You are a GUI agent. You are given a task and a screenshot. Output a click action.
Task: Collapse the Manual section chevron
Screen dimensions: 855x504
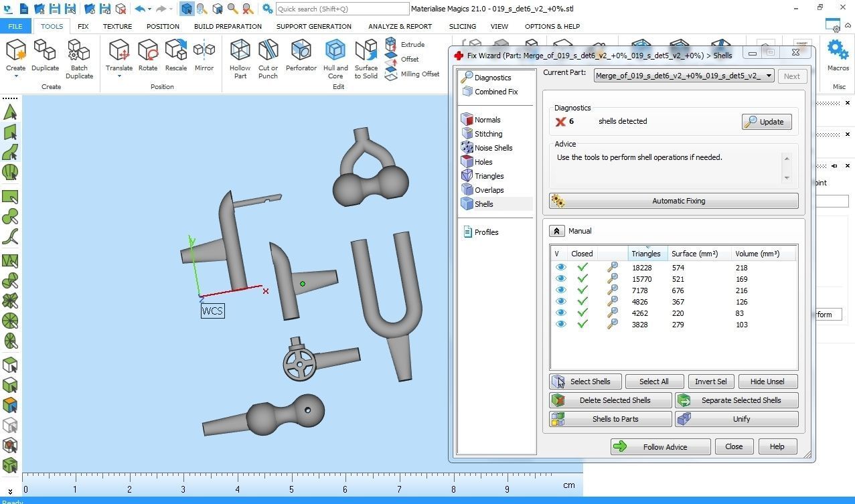pyautogui.click(x=557, y=231)
